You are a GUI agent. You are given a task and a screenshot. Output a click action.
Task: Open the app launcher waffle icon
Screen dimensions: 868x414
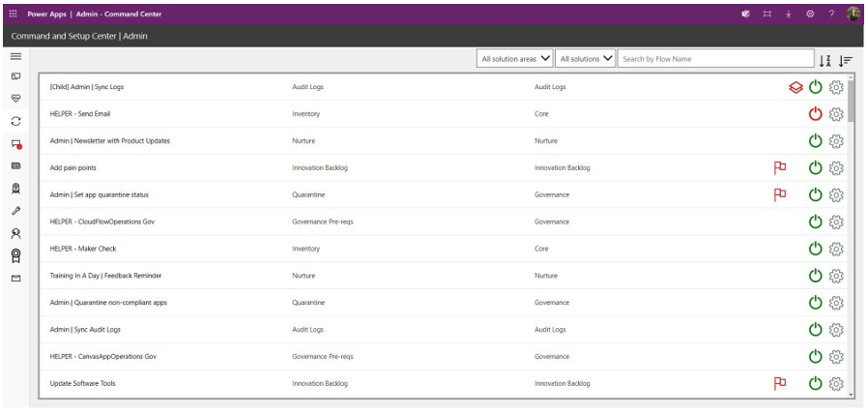13,15
